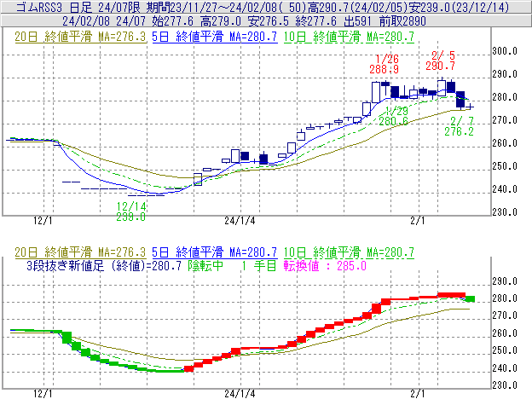Screen dimensions: 532x405
Task: Click the 2/1 date label under candlestick chart
Action: (x=418, y=221)
